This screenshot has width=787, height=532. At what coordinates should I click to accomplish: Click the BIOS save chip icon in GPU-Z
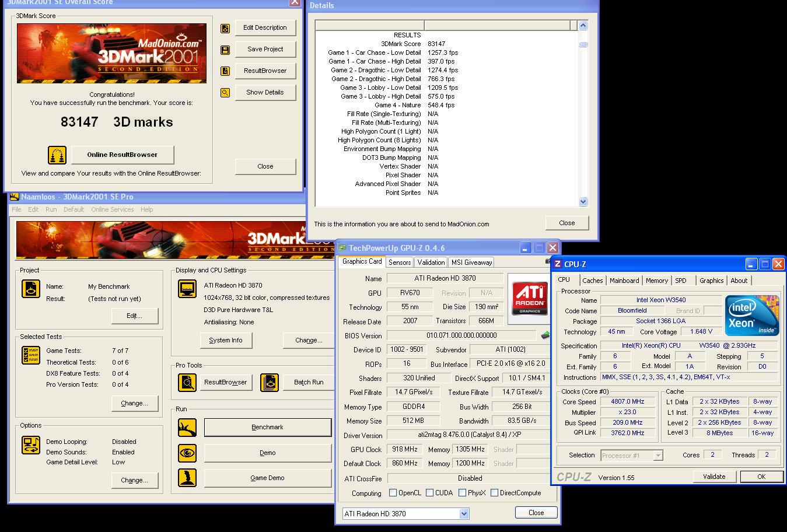coord(545,335)
